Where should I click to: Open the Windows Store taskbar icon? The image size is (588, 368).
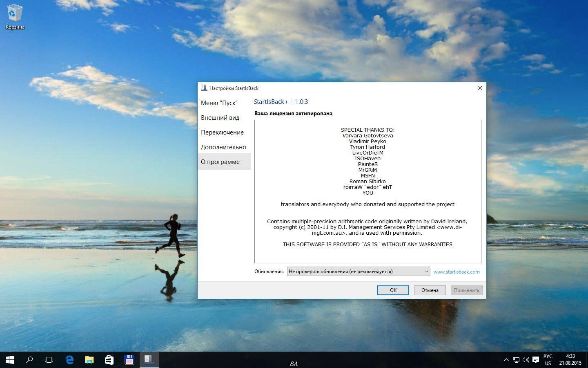click(109, 360)
